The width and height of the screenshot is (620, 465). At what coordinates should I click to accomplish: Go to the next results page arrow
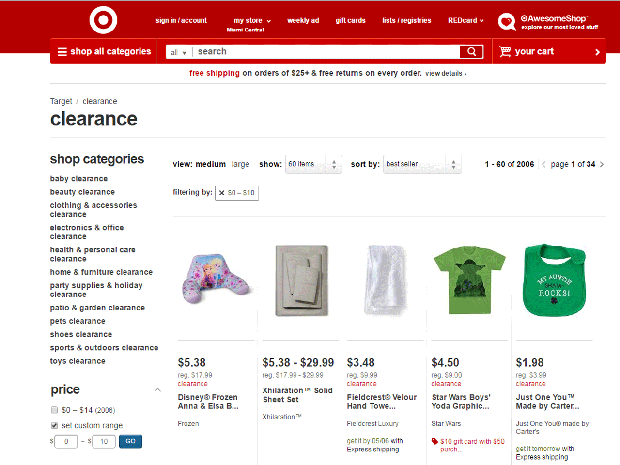pos(602,164)
